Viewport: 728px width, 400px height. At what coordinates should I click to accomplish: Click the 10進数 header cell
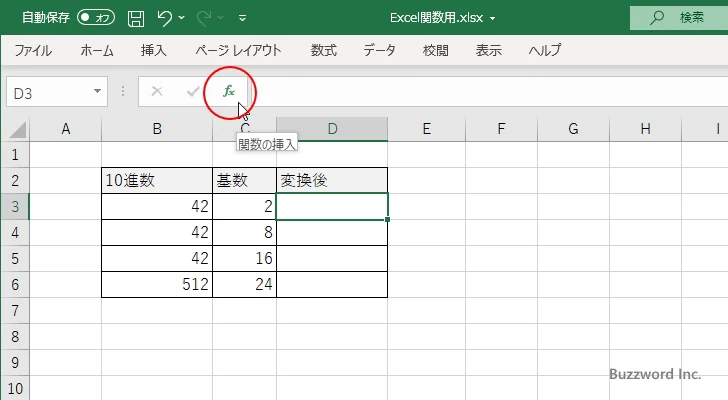tap(157, 181)
